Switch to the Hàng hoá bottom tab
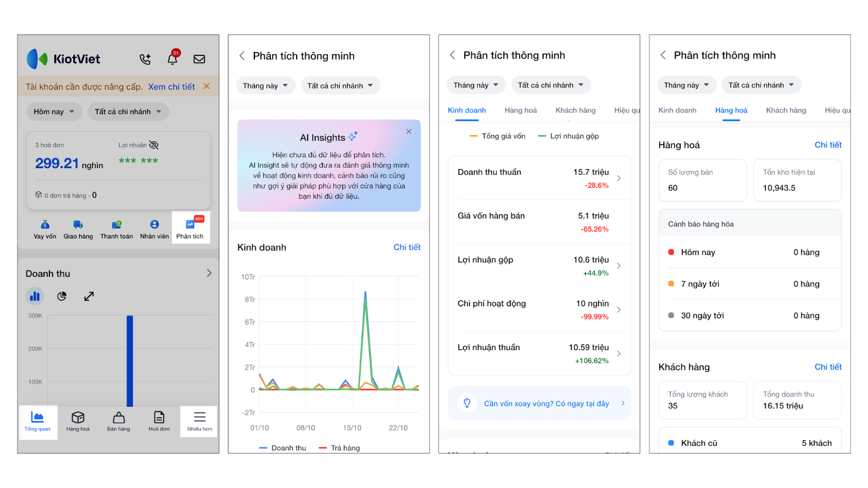 78,421
